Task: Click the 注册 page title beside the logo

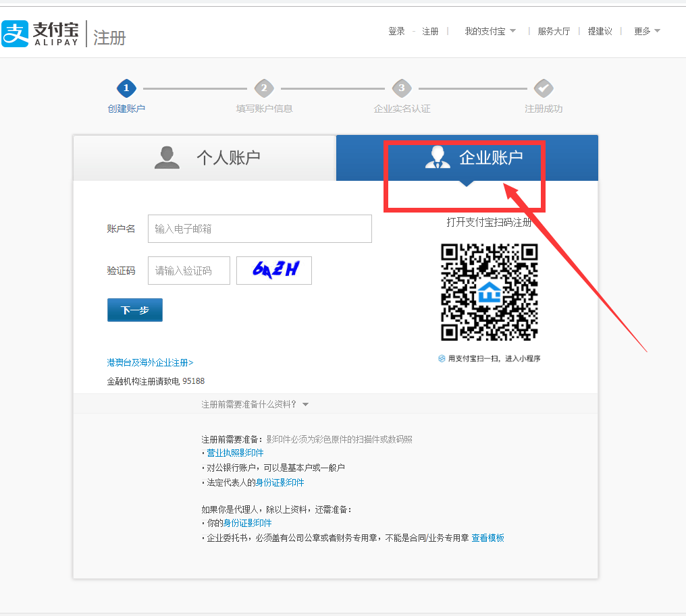Action: 109,38
